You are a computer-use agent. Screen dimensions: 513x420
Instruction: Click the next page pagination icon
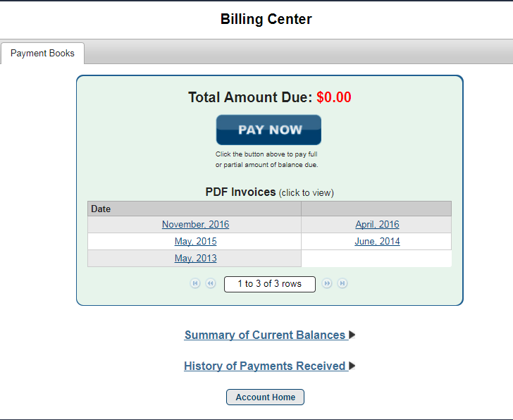(327, 283)
